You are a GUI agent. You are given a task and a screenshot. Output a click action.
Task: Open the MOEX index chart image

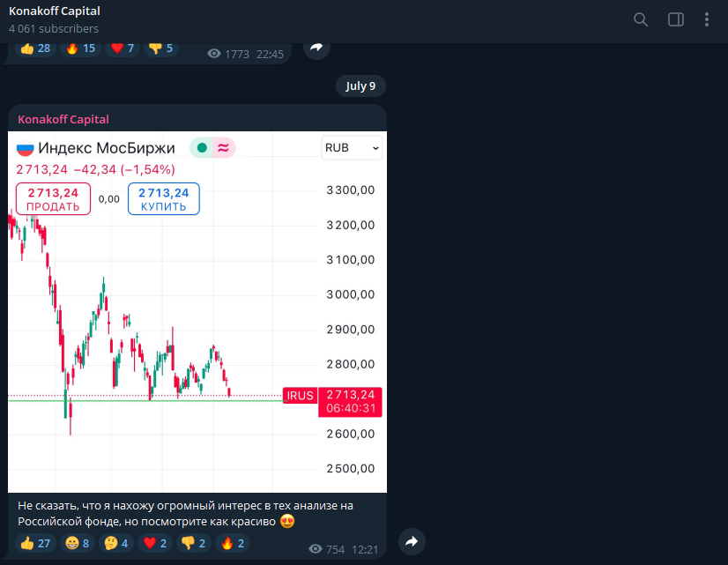point(197,312)
